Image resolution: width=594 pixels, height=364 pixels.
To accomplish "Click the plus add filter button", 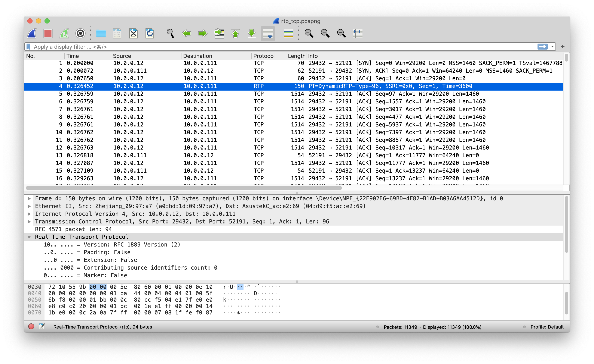I will click(563, 47).
